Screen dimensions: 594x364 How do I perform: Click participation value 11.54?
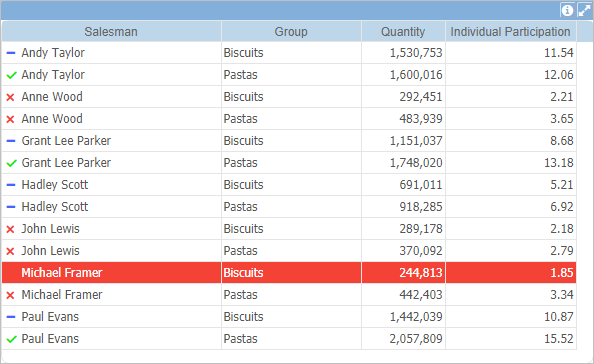click(x=559, y=53)
